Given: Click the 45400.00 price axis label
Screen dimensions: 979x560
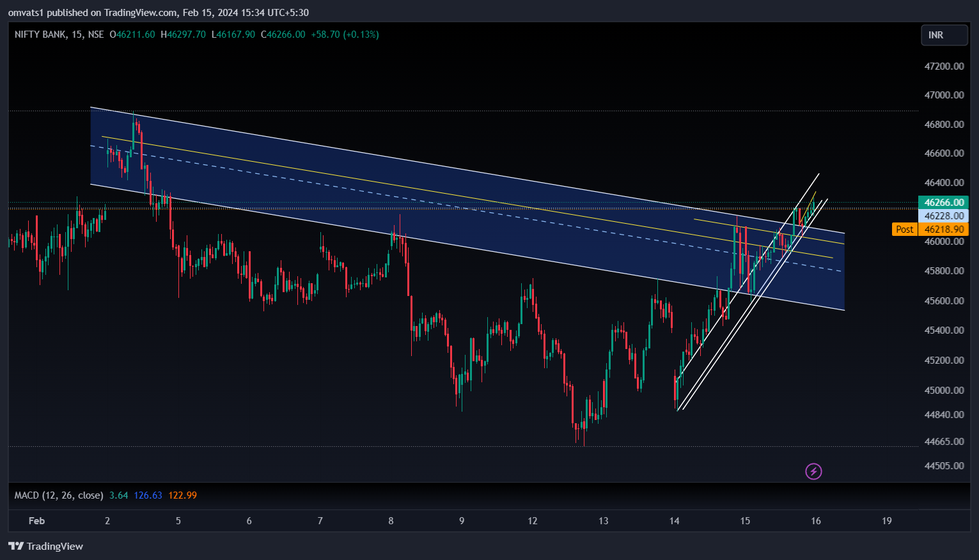Looking at the screenshot, I should [944, 331].
